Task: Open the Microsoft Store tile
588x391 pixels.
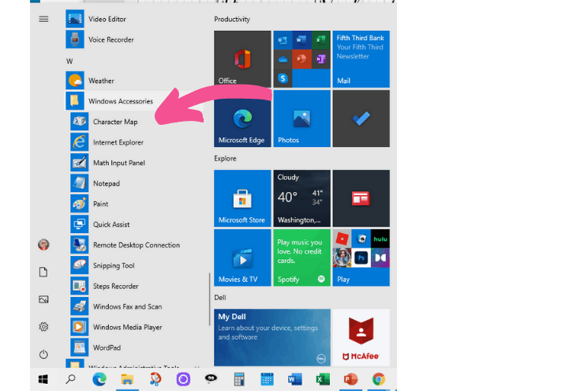Action: point(242,198)
